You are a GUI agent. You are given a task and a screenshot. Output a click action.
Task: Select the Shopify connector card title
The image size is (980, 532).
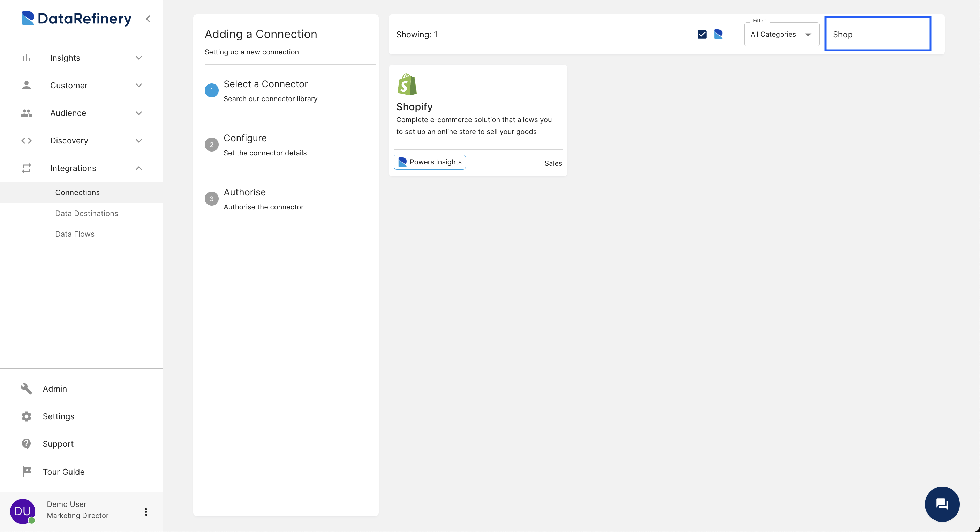(x=414, y=106)
